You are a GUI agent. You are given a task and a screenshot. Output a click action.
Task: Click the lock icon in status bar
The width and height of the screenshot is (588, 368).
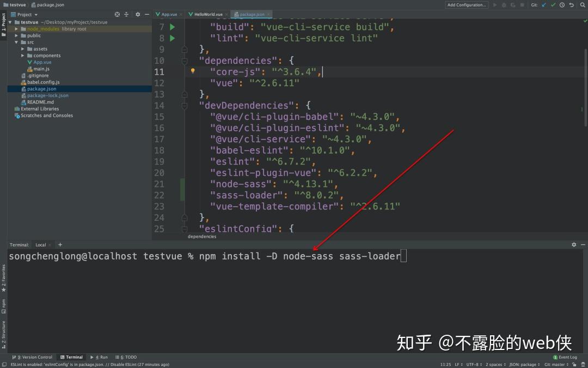574,364
